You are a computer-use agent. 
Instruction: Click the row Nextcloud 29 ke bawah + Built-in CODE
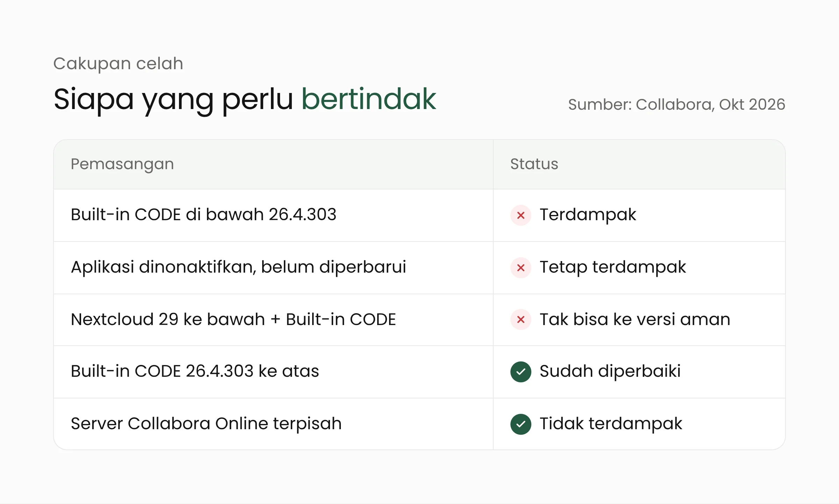(x=419, y=320)
